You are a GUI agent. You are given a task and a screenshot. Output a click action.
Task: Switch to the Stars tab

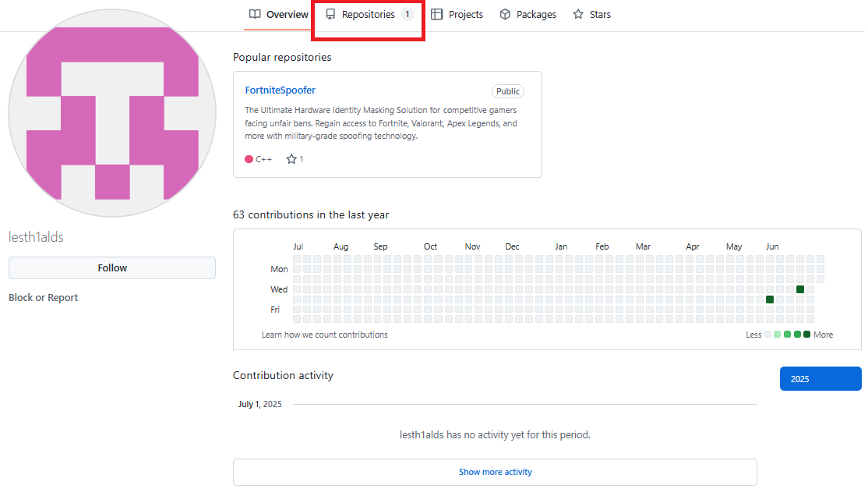click(x=591, y=14)
